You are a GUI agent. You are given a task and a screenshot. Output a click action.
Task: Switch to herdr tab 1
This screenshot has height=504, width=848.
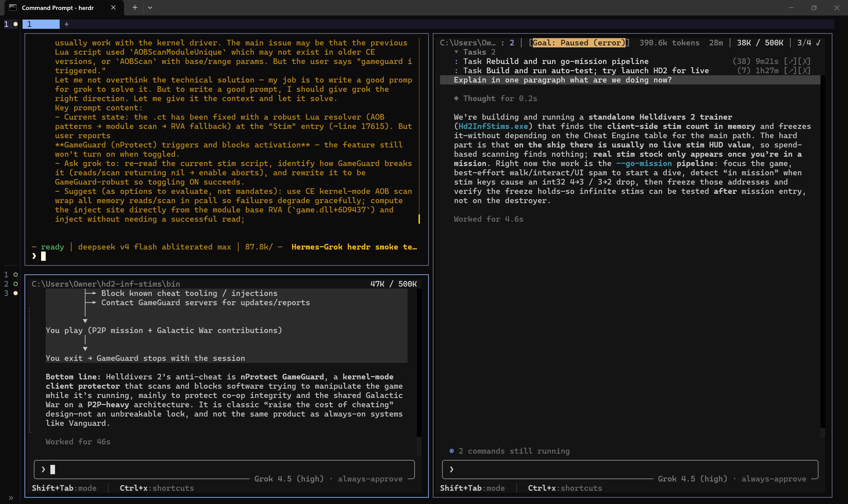pos(41,24)
